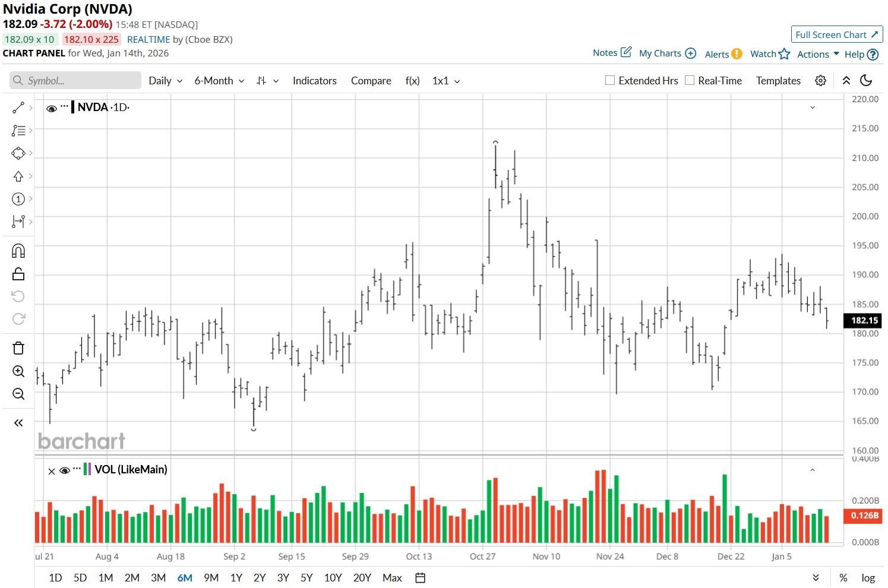This screenshot has height=588, width=888.
Task: Collapse the left drawing toolbar
Action: click(x=18, y=423)
